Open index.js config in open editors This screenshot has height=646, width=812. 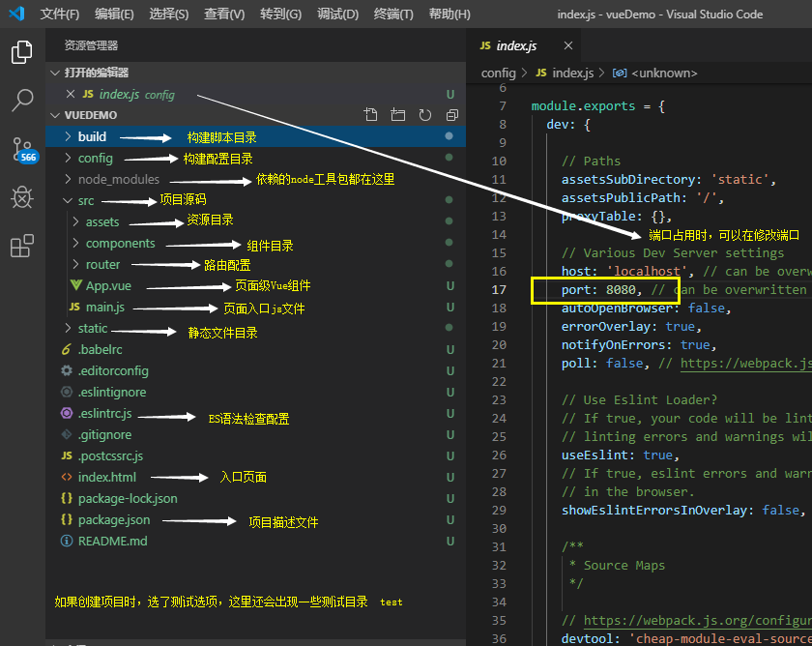256,94
